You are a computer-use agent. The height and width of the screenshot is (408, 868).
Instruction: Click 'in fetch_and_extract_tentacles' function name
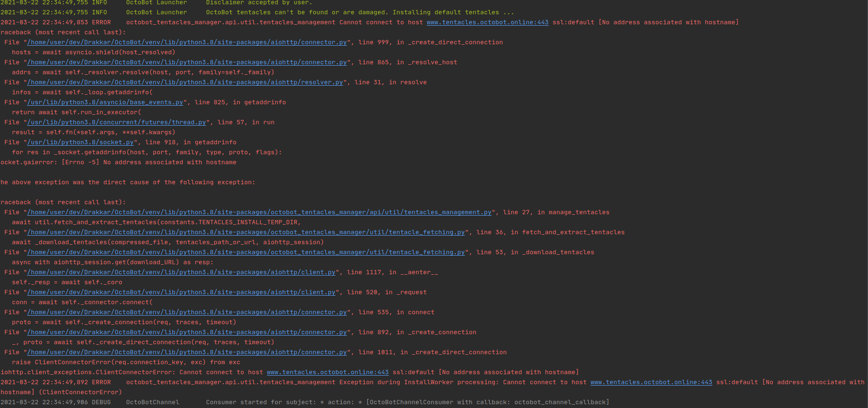click(568, 232)
